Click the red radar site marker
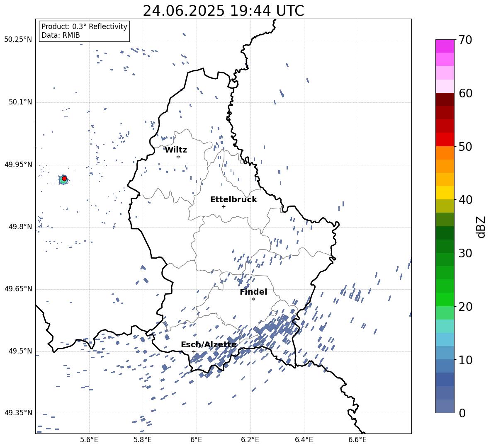491x448 pixels. (x=64, y=179)
